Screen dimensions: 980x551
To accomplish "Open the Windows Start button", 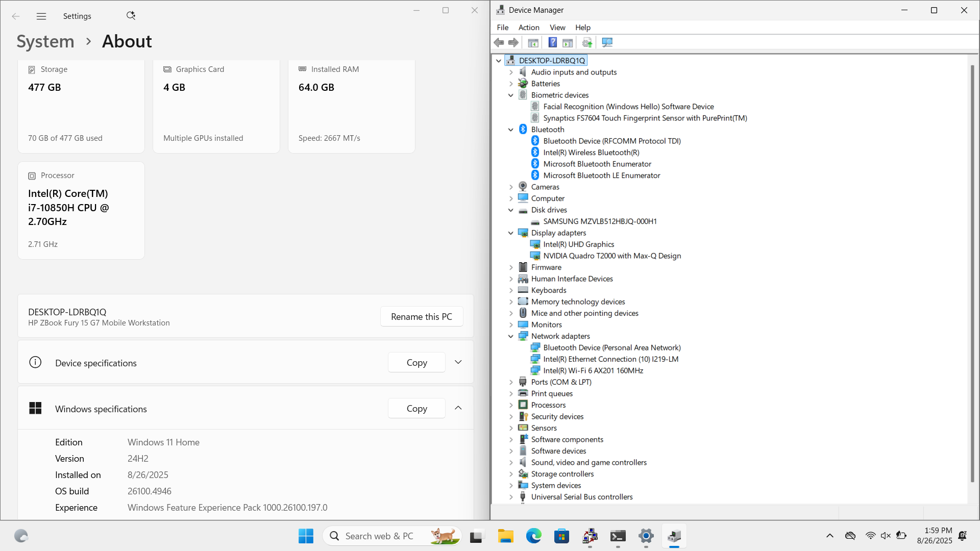I will [x=306, y=536].
